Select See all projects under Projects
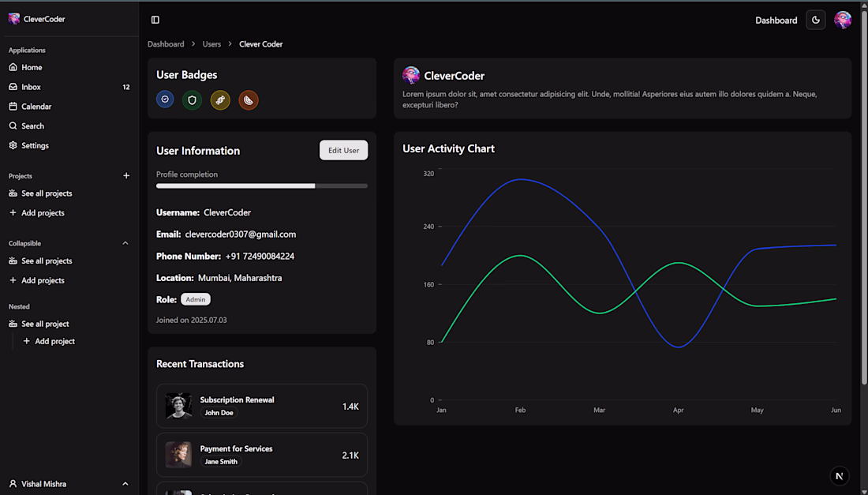The width and height of the screenshot is (868, 495). [69, 193]
